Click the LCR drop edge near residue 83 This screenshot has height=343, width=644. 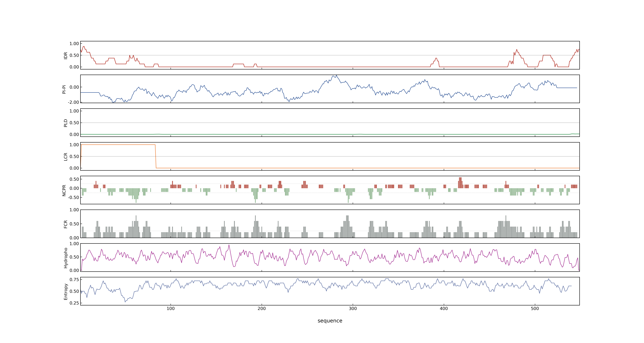[155, 156]
